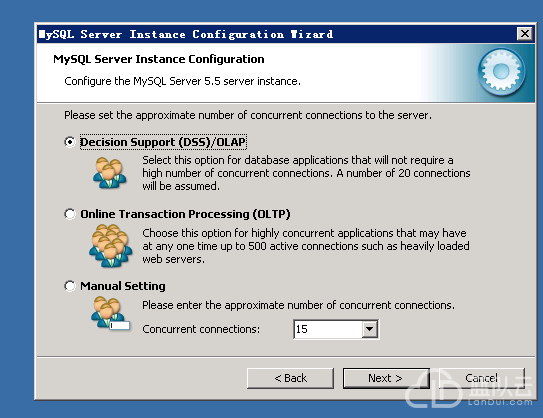543x418 pixels.
Task: Close the wizard with the title bar X
Action: (x=525, y=34)
